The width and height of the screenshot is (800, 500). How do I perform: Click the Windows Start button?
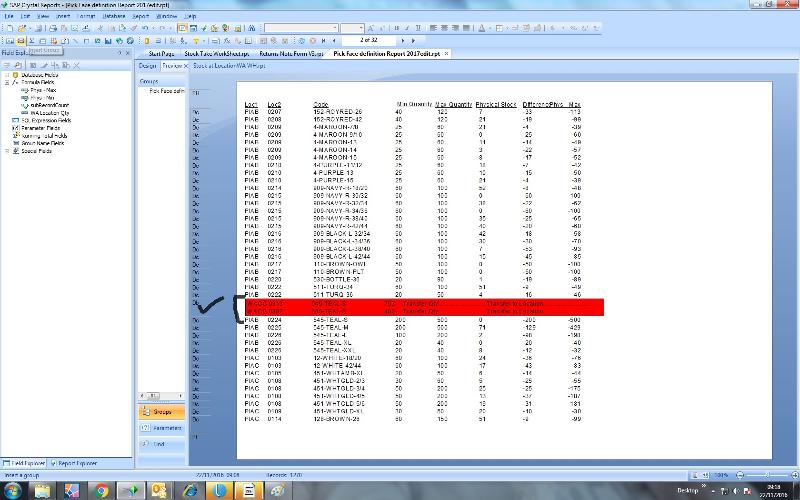coord(14,490)
